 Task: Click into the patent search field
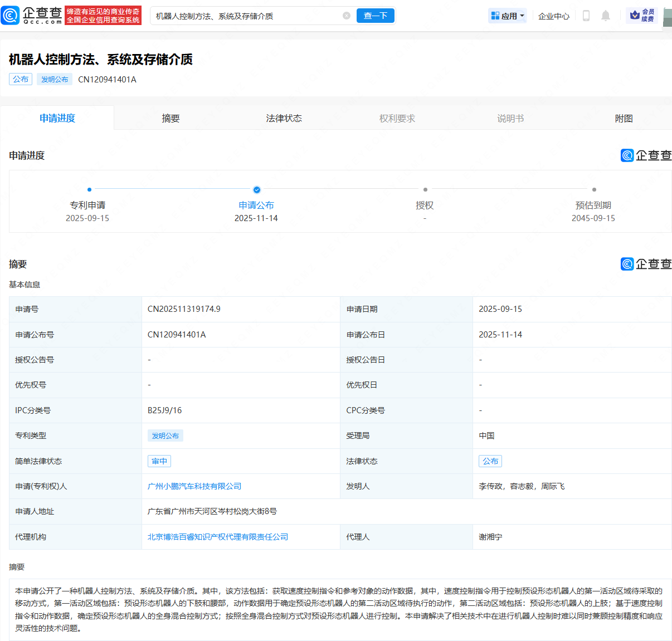tap(245, 16)
